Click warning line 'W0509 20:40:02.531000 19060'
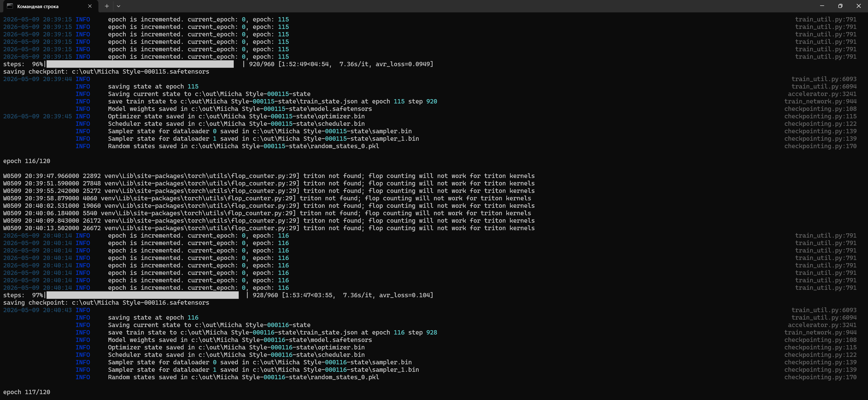Viewport: 868px width, 400px height. point(269,206)
